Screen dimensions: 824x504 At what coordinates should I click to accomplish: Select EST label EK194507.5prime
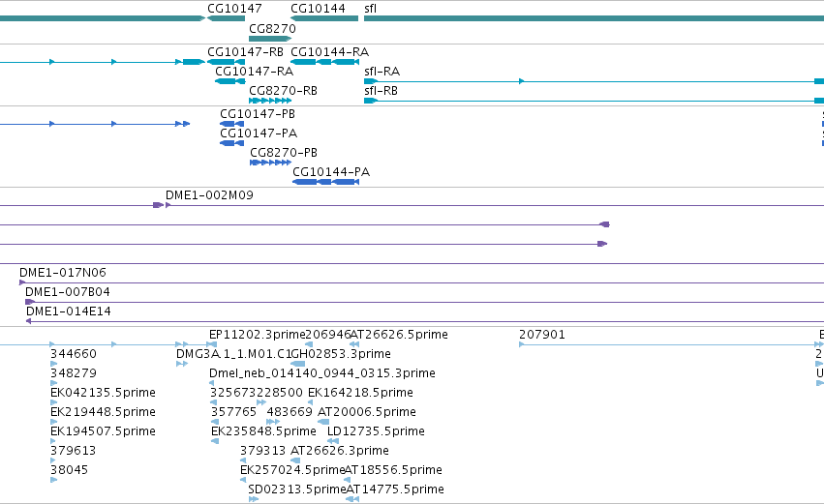click(103, 431)
